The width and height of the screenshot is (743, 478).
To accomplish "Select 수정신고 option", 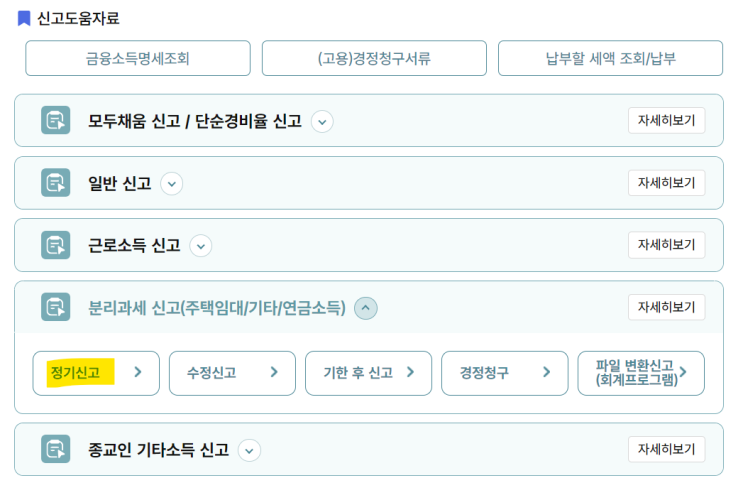I will click(x=232, y=373).
